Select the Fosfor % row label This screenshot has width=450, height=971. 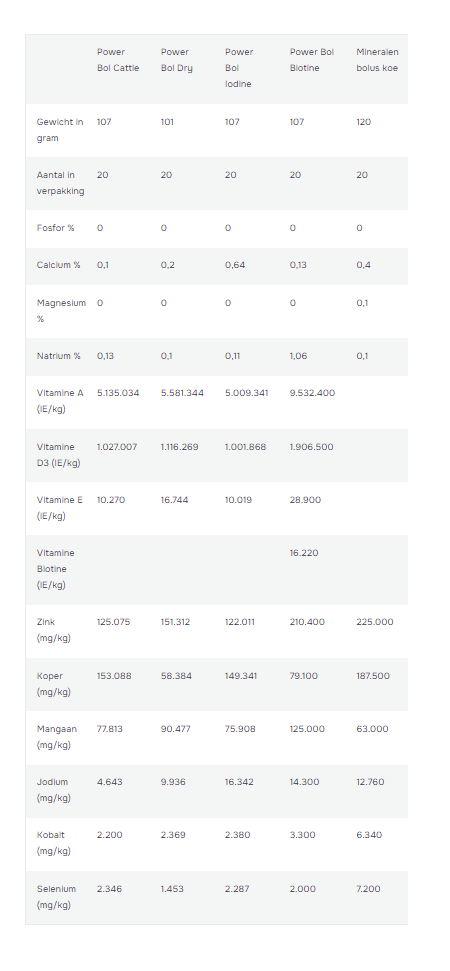[x=55, y=228]
